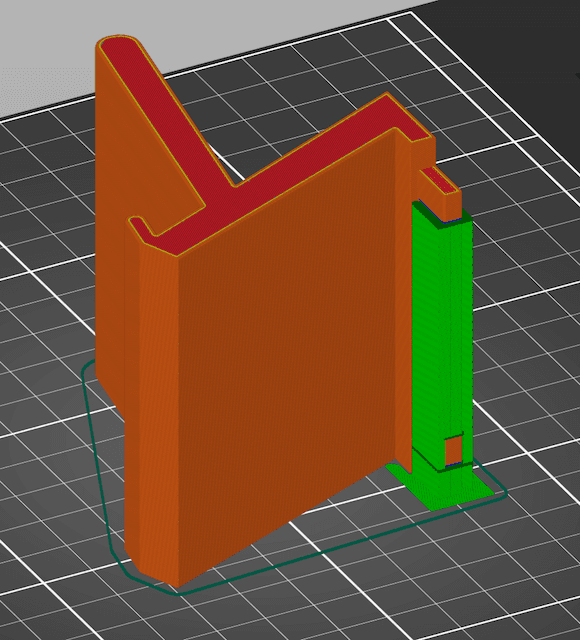Click the small red top of the hook tab
This screenshot has width=580, height=640.
click(x=439, y=180)
